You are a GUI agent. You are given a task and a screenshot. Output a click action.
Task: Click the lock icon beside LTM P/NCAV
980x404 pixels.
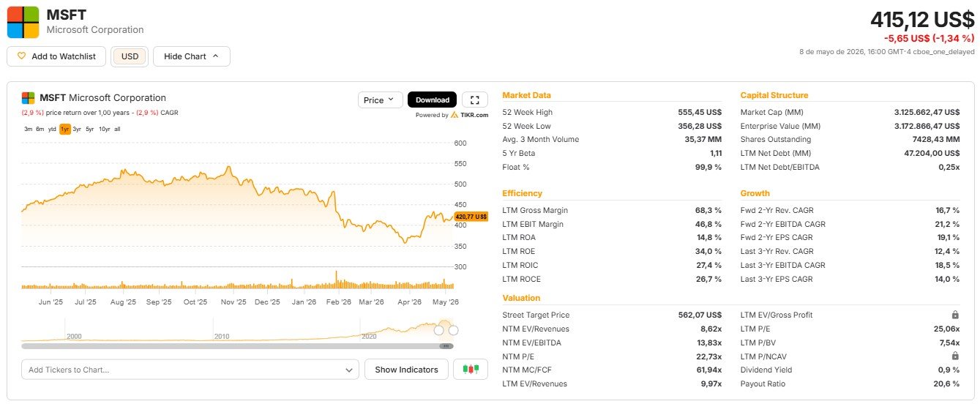(x=955, y=356)
